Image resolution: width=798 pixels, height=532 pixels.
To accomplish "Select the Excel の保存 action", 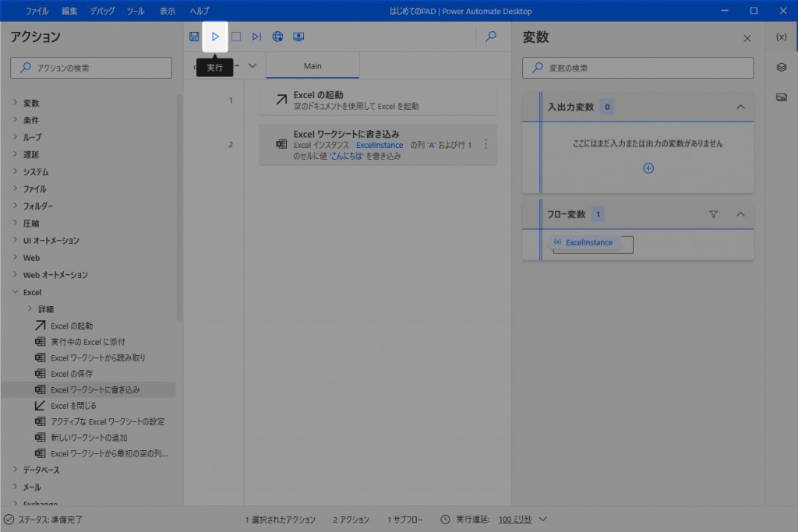I will coord(72,374).
